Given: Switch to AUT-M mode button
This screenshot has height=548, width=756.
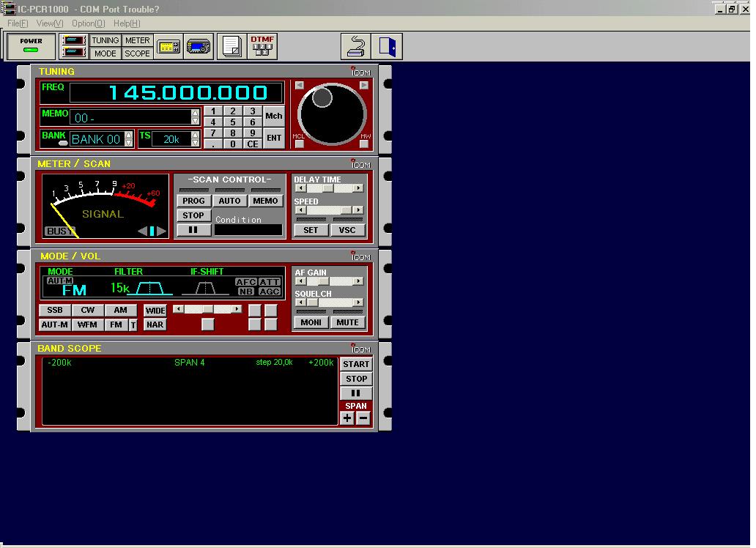Looking at the screenshot, I should pos(54,325).
